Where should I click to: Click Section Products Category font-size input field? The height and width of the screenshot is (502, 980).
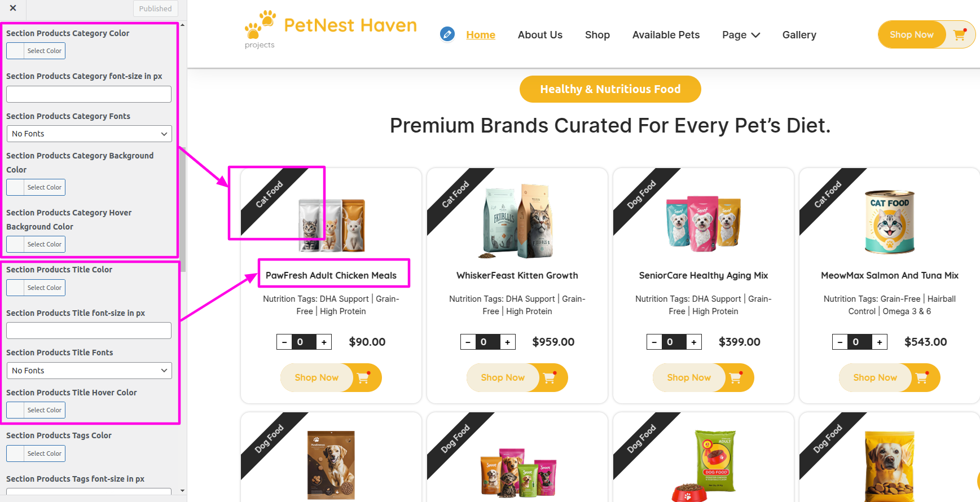point(89,94)
